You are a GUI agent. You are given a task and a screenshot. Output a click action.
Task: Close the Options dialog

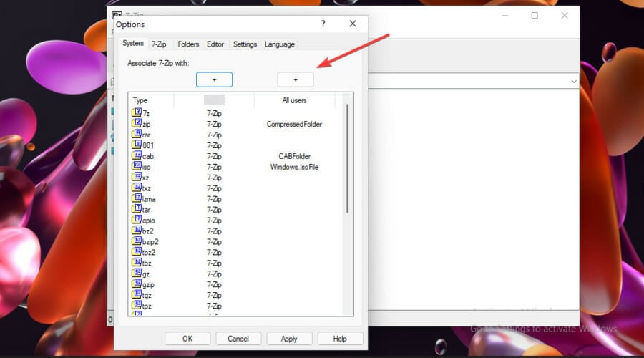[353, 24]
